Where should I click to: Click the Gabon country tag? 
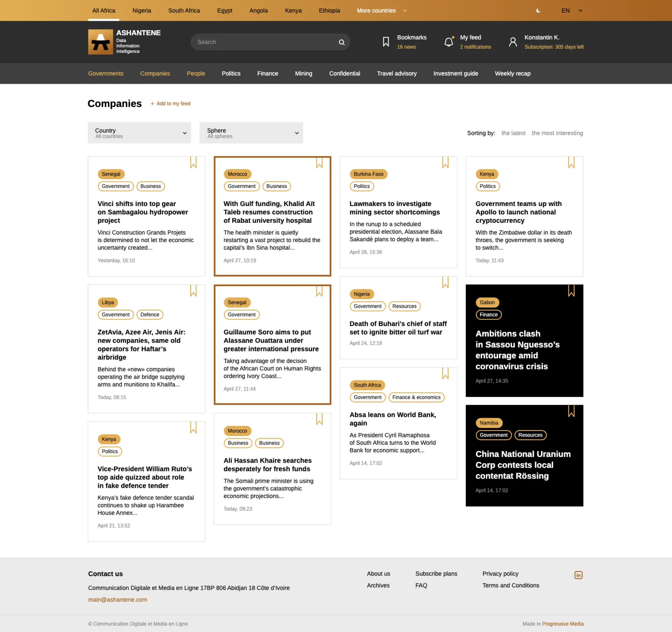click(x=487, y=303)
